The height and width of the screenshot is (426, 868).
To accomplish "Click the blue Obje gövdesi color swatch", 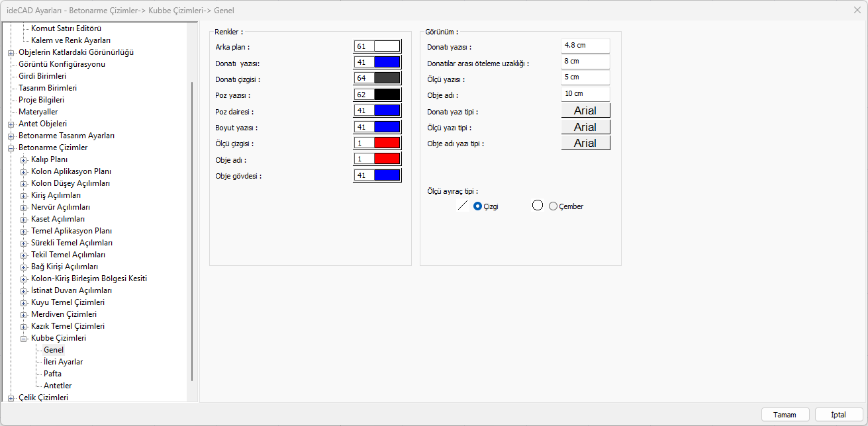I will click(387, 175).
